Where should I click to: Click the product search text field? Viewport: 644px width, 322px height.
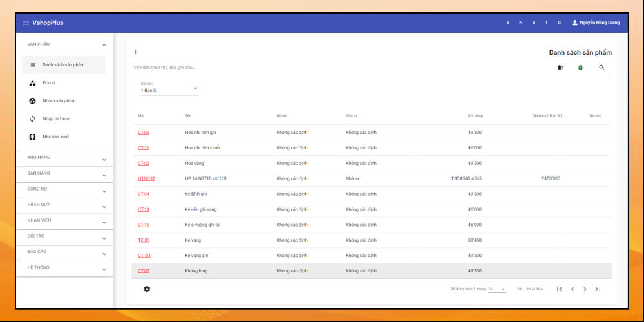(x=335, y=67)
